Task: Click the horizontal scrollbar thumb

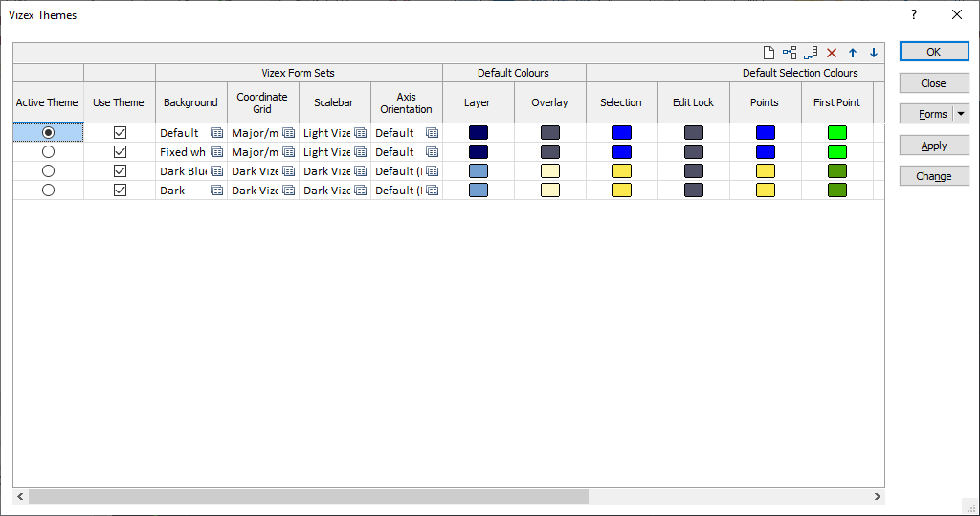Action: coord(308,497)
